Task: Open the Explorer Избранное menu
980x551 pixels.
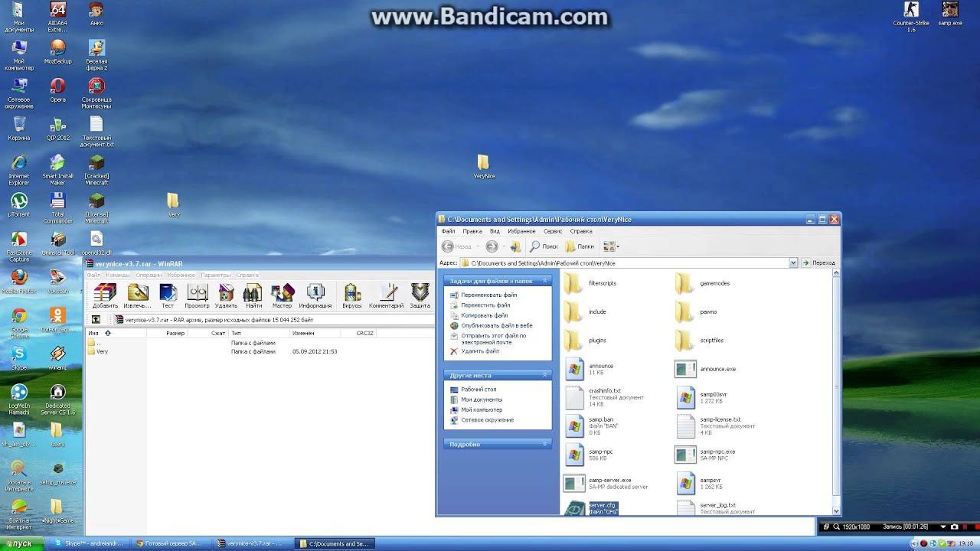Action: (x=521, y=231)
